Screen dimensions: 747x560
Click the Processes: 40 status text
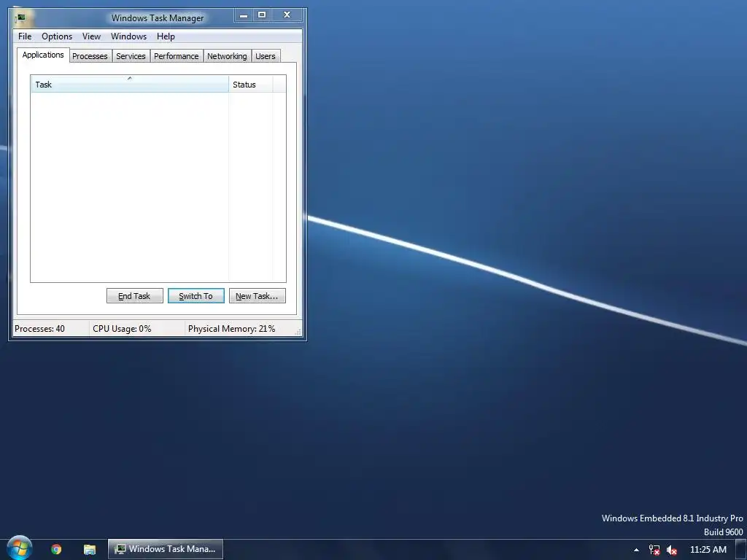pos(39,329)
